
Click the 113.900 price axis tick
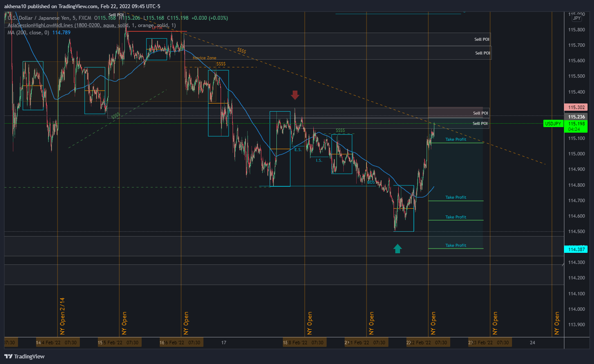tap(576, 325)
